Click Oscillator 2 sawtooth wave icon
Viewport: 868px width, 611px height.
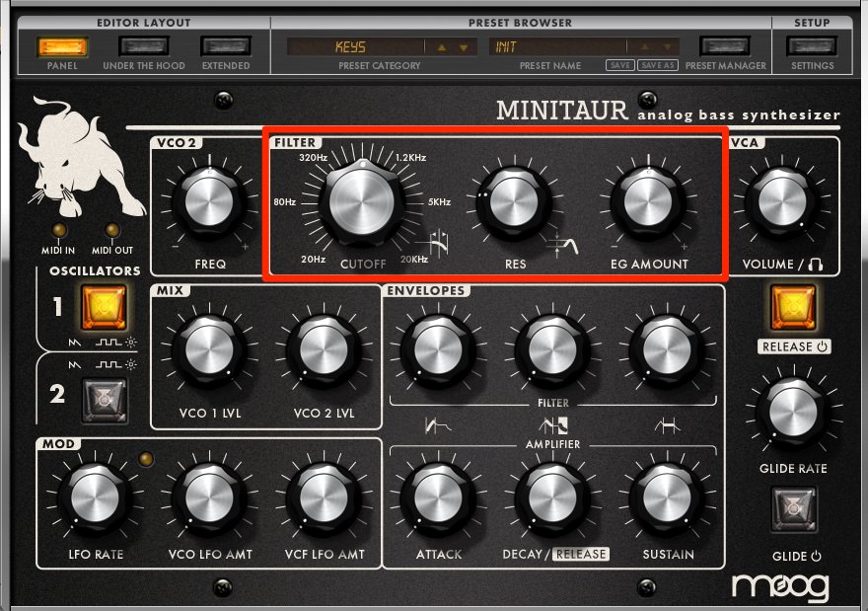(75, 364)
